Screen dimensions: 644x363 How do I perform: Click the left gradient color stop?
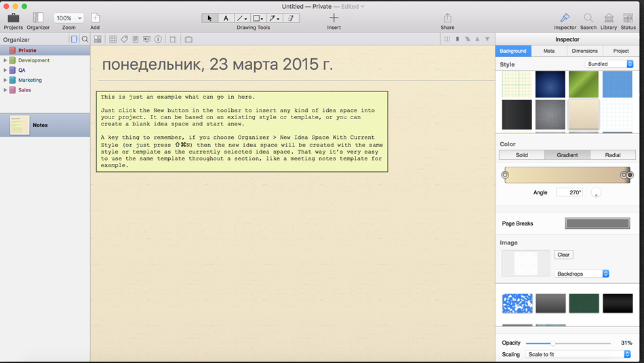(505, 175)
